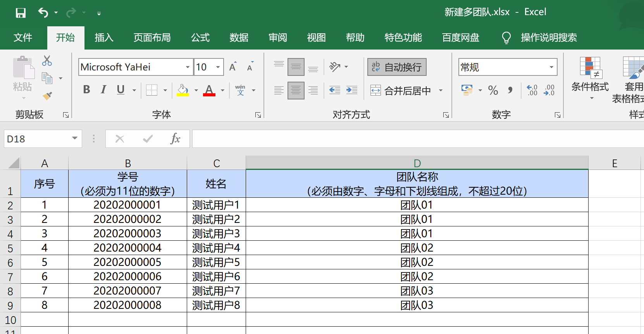
Task: Decrease decimal places
Action: (x=549, y=90)
